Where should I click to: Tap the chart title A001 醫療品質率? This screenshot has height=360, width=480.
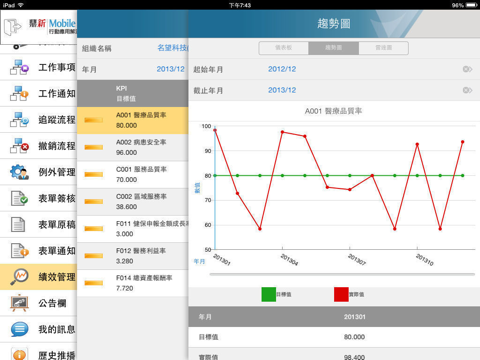pos(333,111)
